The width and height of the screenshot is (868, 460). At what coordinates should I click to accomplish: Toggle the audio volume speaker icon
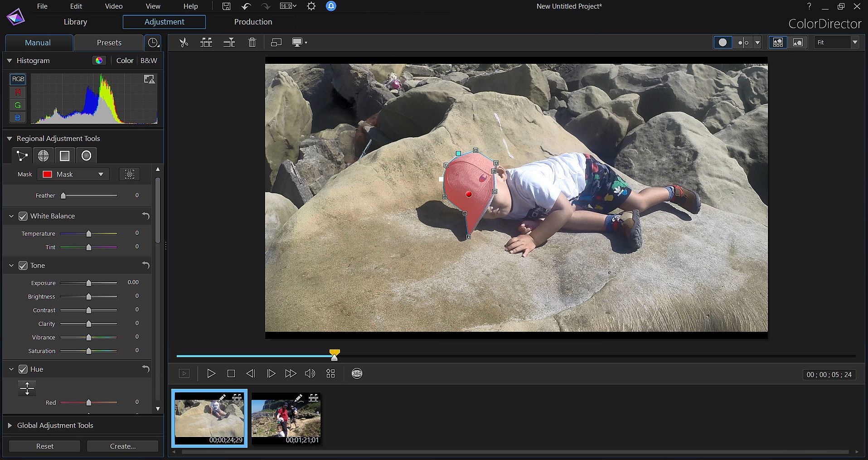pyautogui.click(x=310, y=373)
